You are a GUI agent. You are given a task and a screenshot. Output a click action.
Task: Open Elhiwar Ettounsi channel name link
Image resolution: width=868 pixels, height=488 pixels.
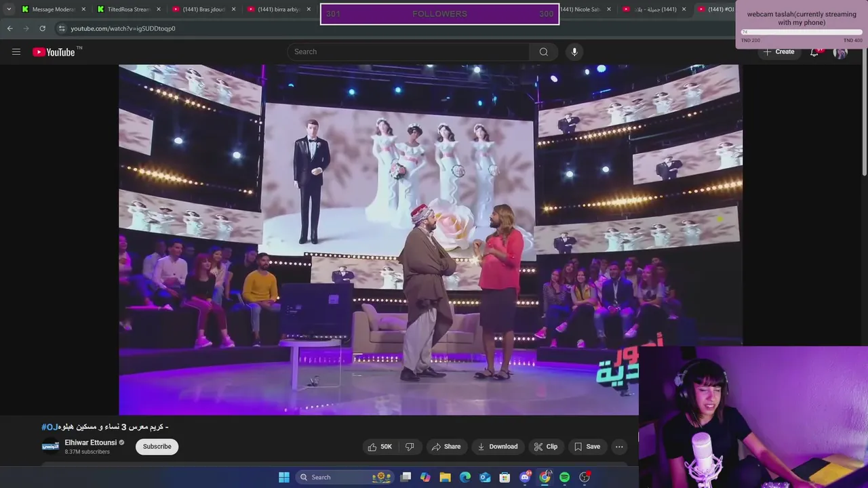(91, 443)
